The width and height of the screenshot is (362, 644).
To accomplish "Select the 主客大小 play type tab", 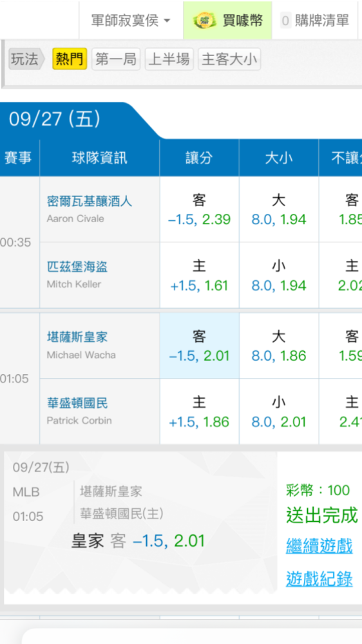I will click(x=229, y=59).
